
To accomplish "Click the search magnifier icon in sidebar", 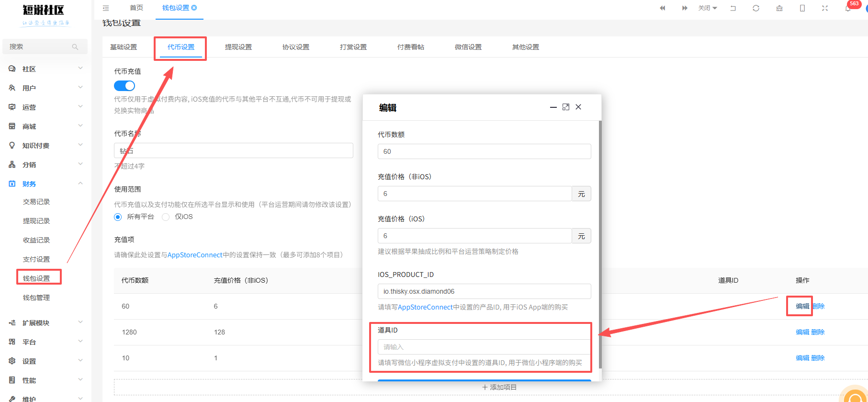I will pos(75,47).
